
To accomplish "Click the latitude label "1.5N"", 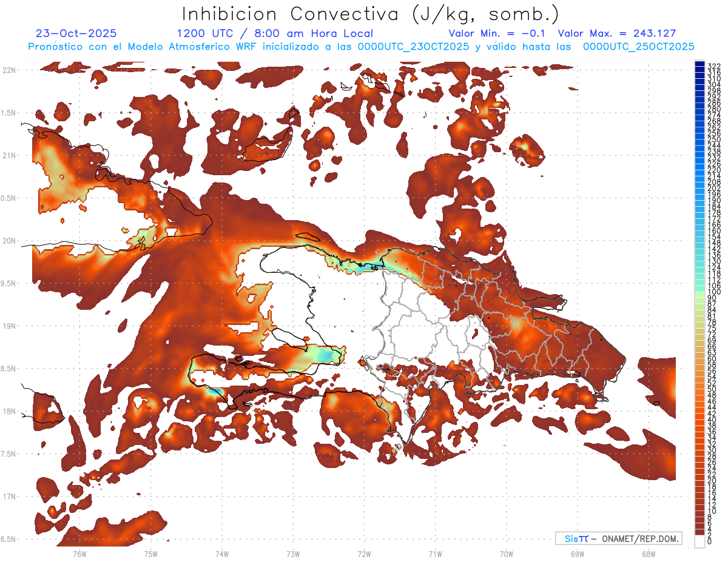I will click(8, 113).
